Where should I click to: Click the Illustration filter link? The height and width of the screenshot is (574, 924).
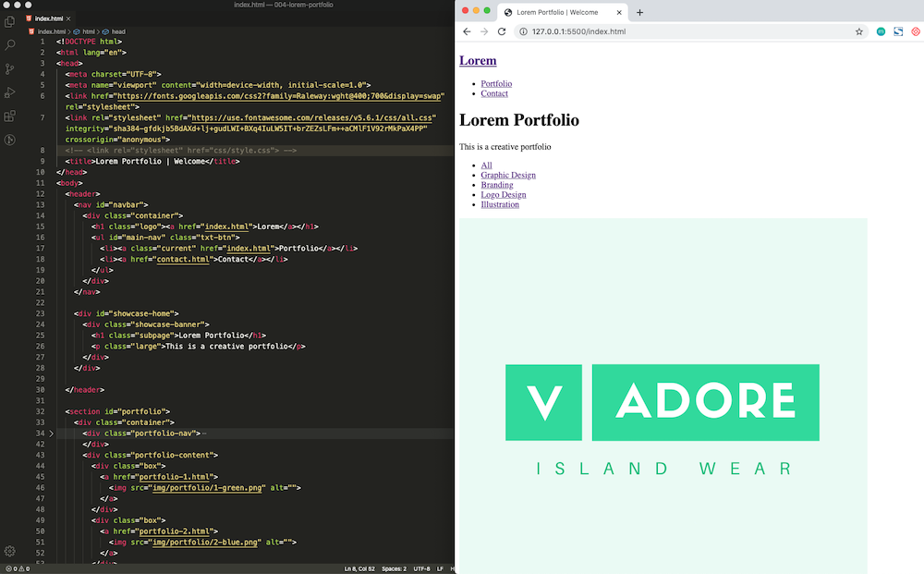500,204
